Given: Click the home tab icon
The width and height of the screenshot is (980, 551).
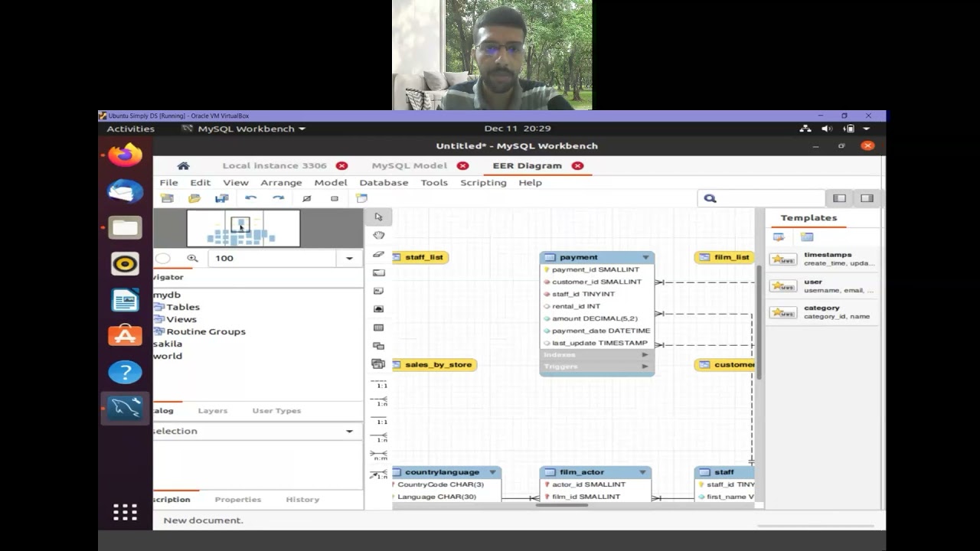Looking at the screenshot, I should click(183, 165).
